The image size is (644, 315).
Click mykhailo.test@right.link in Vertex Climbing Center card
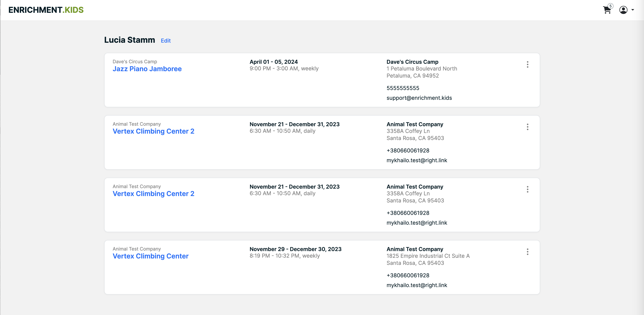pos(417,285)
